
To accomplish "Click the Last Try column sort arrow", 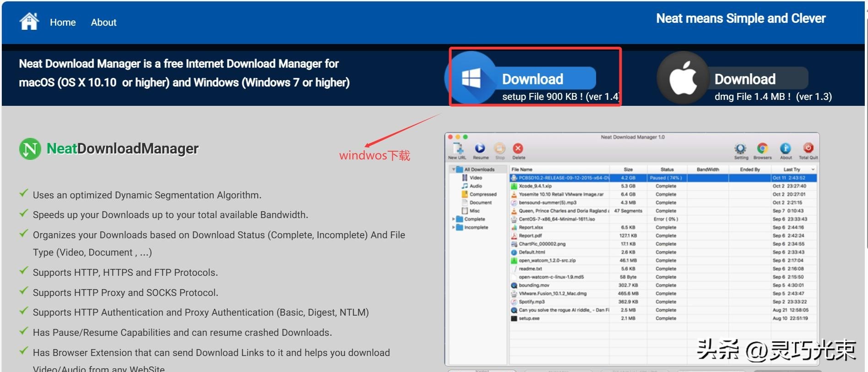I will 813,170.
